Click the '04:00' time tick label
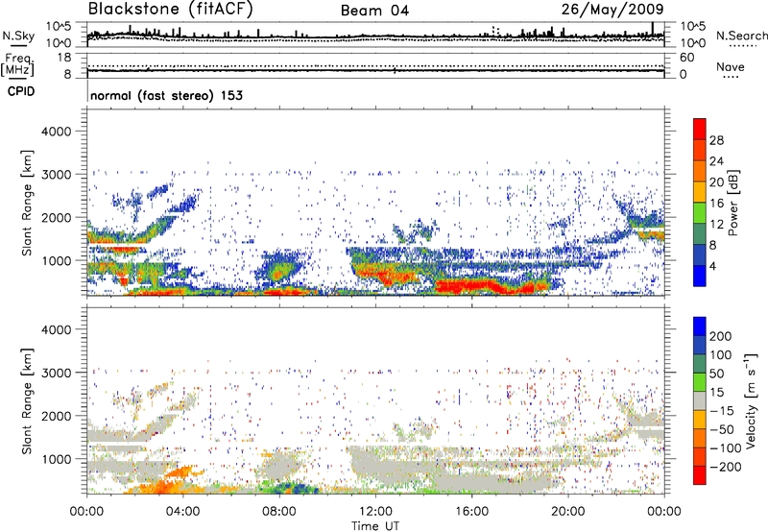Image resolution: width=768 pixels, height=532 pixels. pos(183,512)
